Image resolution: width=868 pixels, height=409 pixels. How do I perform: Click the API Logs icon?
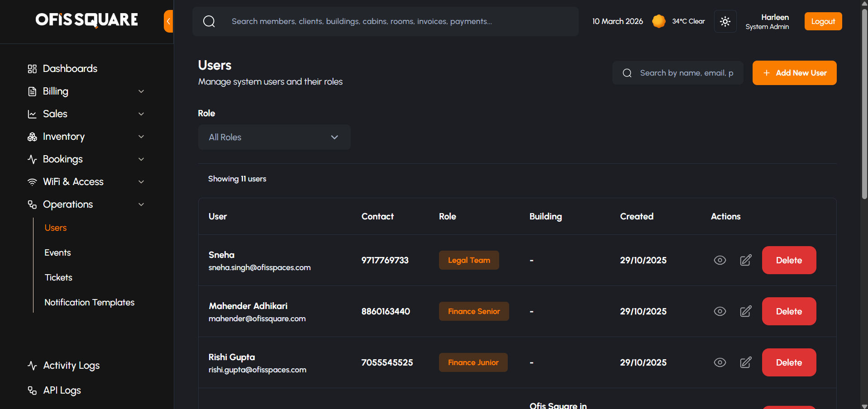point(32,390)
